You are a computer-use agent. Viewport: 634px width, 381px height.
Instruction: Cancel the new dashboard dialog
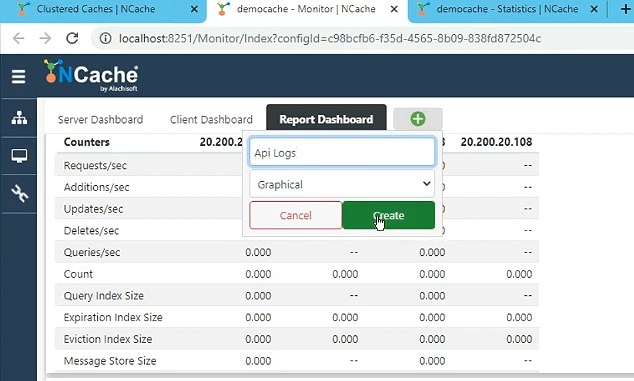point(296,215)
